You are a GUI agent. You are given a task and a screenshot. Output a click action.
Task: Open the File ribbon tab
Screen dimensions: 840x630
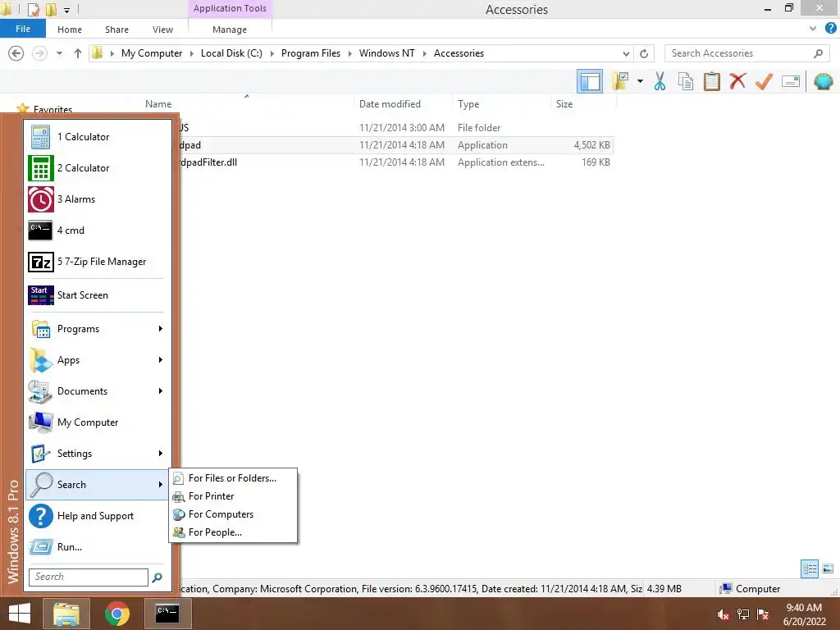(22, 29)
